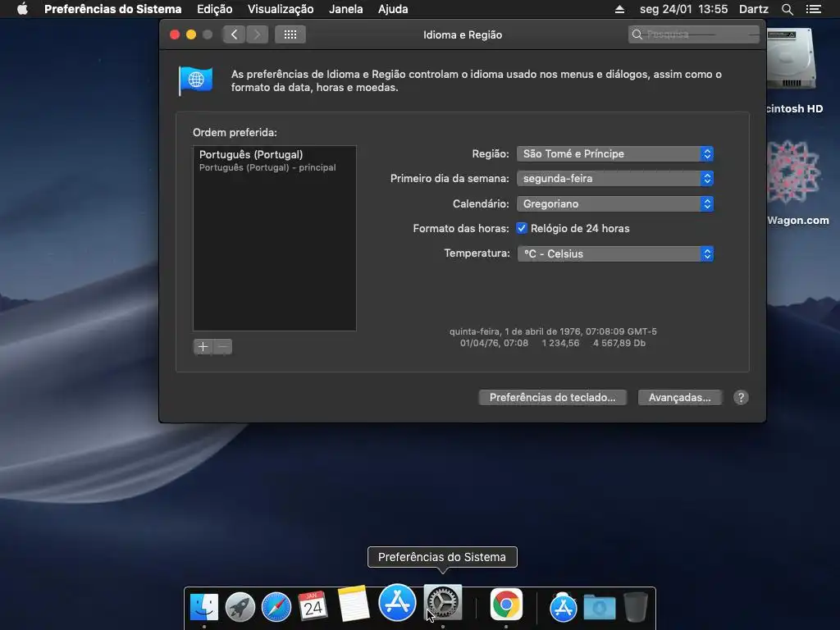Viewport: 840px width, 630px height.
Task: Open the Temperatura dropdown
Action: [615, 253]
